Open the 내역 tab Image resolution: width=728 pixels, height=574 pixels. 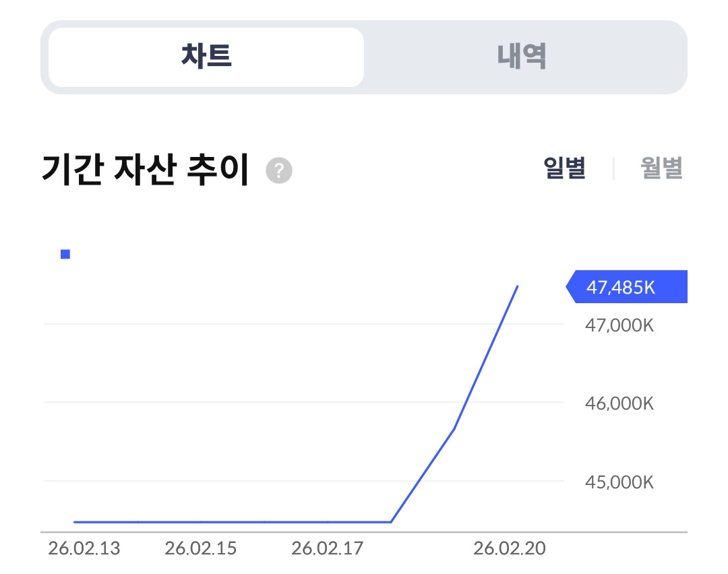click(x=522, y=57)
